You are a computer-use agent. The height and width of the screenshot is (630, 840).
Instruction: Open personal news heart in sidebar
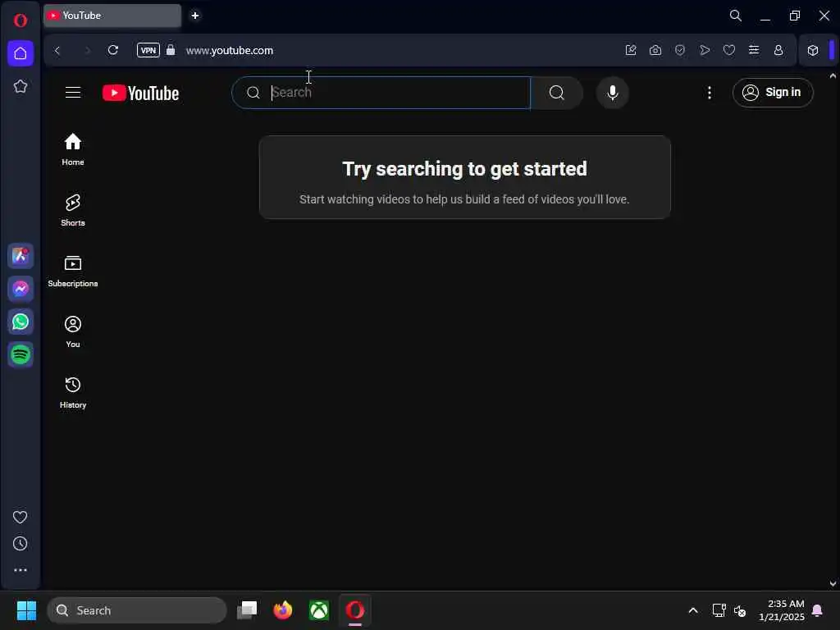21,517
